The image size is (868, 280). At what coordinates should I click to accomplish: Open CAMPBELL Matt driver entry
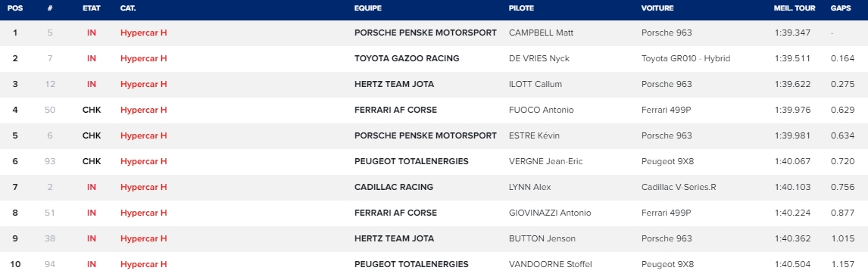pos(541,33)
